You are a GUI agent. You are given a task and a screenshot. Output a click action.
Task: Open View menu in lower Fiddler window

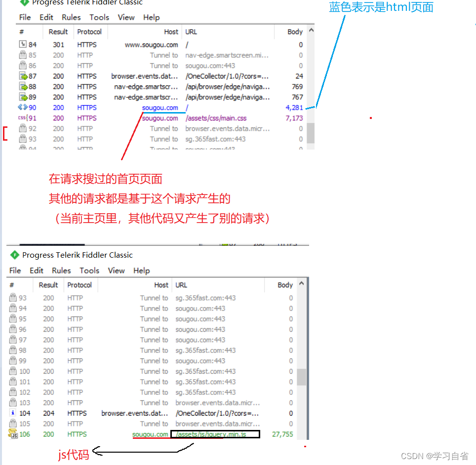pyautogui.click(x=116, y=271)
